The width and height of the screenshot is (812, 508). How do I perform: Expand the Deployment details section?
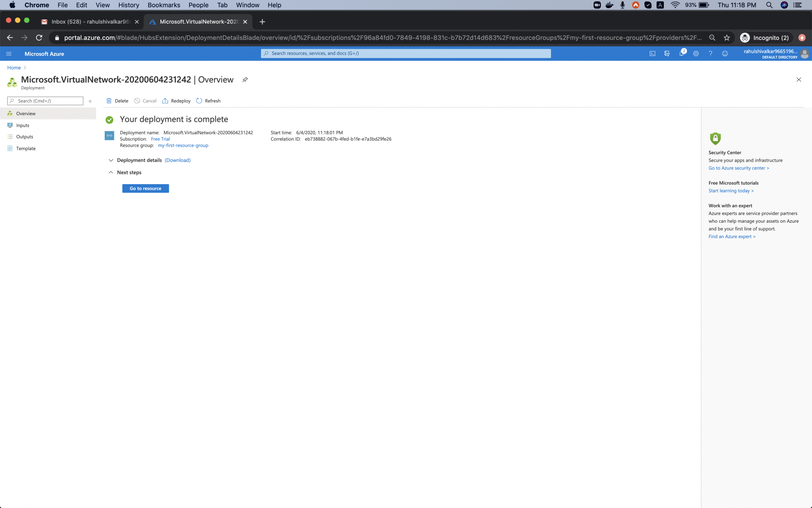point(111,160)
